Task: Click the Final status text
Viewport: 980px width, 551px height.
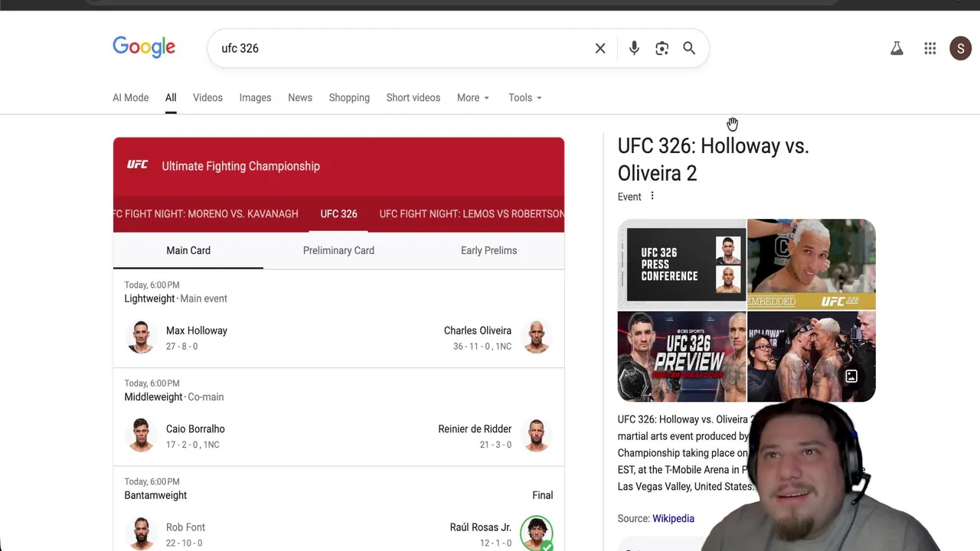Action: point(542,495)
